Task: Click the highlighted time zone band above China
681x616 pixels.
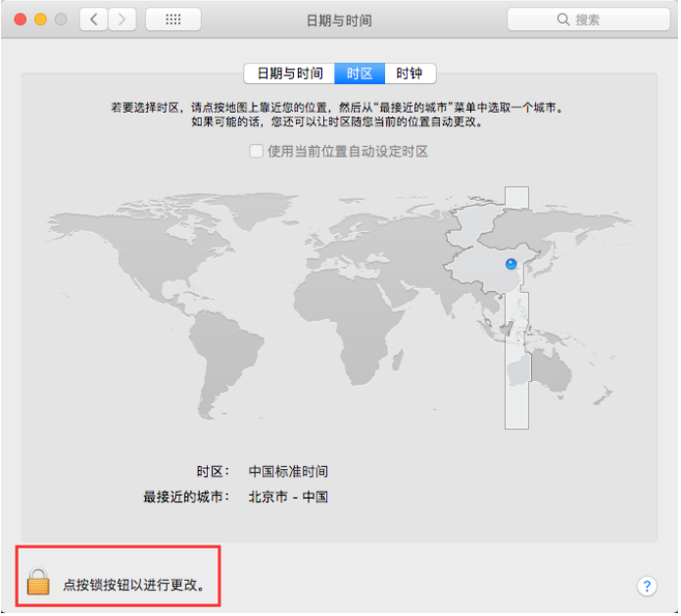Action: click(516, 198)
